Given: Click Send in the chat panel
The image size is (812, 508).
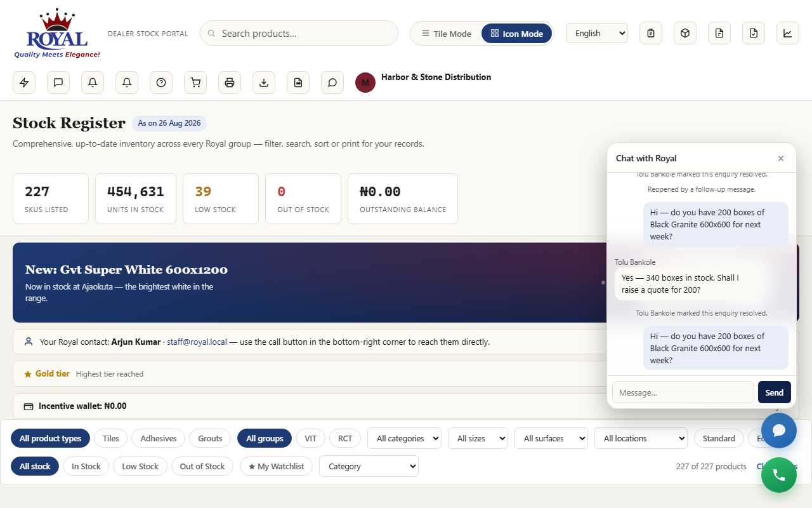Looking at the screenshot, I should click(775, 392).
